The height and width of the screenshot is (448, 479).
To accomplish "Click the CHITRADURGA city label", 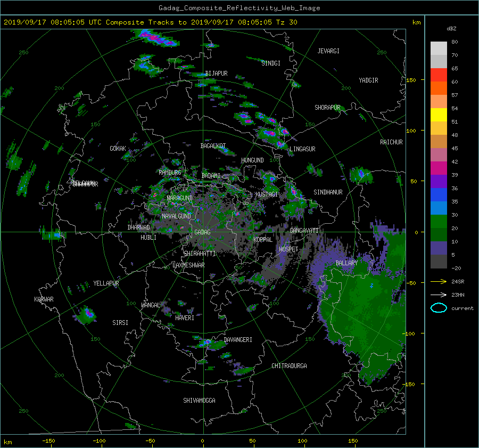I will coord(289,366).
